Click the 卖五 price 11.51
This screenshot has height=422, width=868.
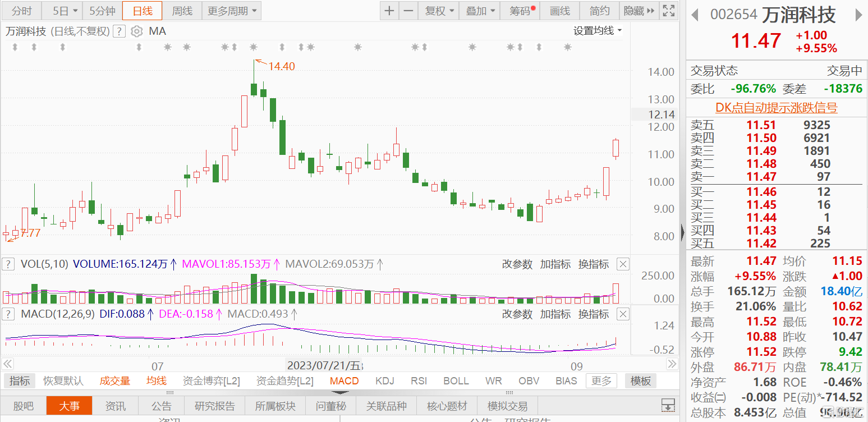761,125
